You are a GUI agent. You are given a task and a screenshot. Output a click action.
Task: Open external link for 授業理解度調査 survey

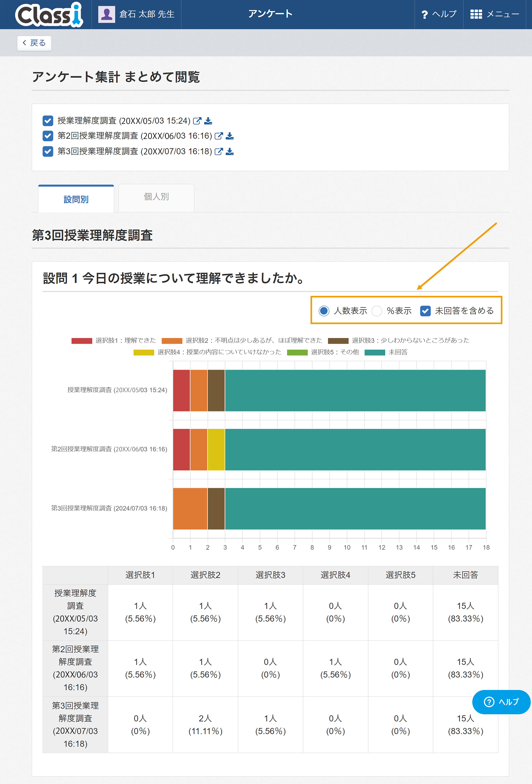tap(197, 121)
